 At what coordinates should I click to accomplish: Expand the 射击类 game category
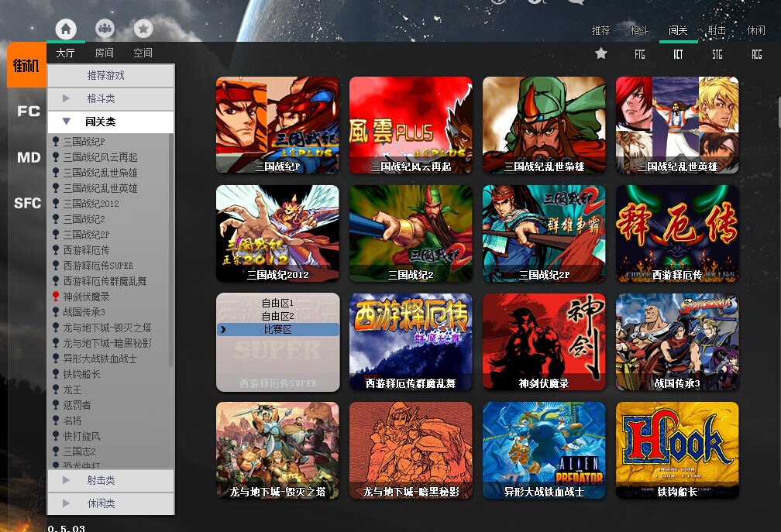point(110,481)
